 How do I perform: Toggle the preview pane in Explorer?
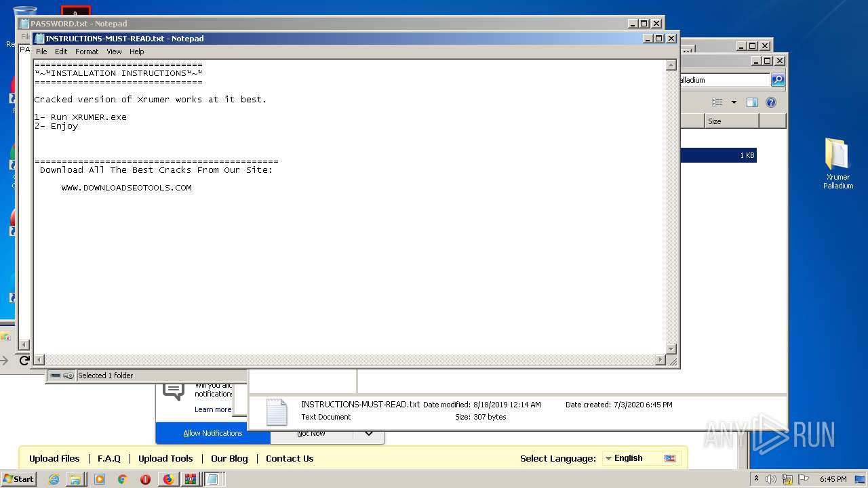(751, 102)
